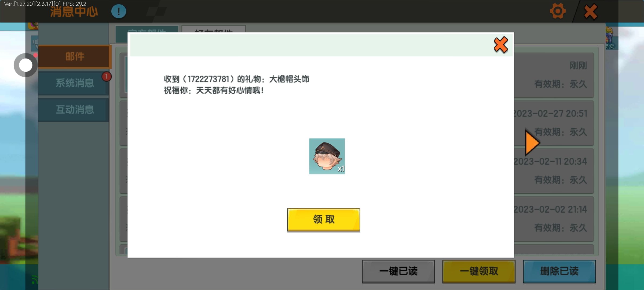Click the 删除已读 delete read button
Screen dimensions: 644x290
[x=559, y=271]
